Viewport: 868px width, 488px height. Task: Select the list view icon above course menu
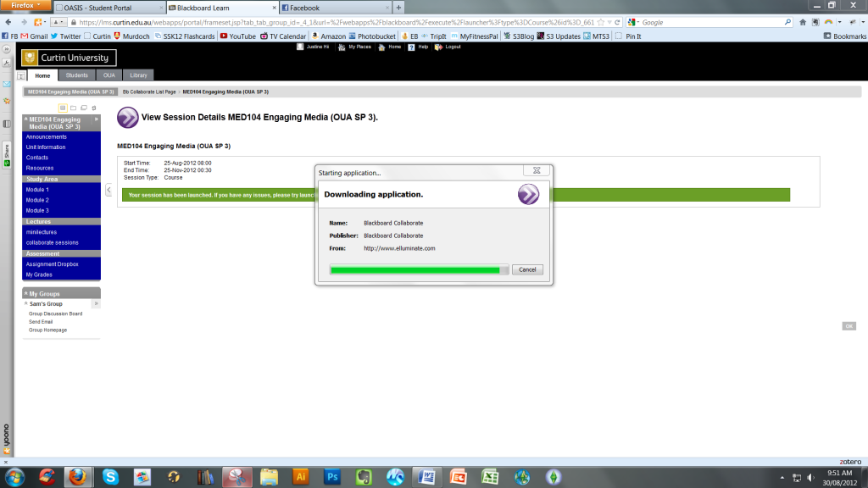pyautogui.click(x=62, y=108)
